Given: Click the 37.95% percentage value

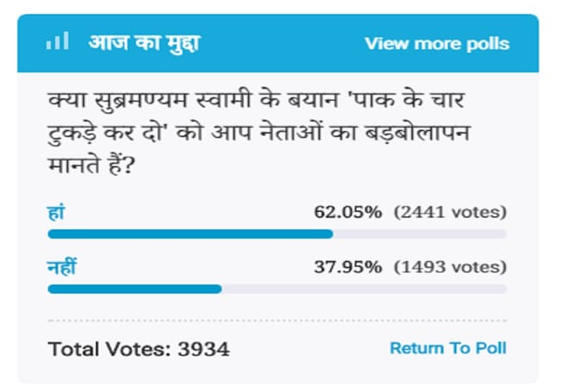Looking at the screenshot, I should coord(348,267).
